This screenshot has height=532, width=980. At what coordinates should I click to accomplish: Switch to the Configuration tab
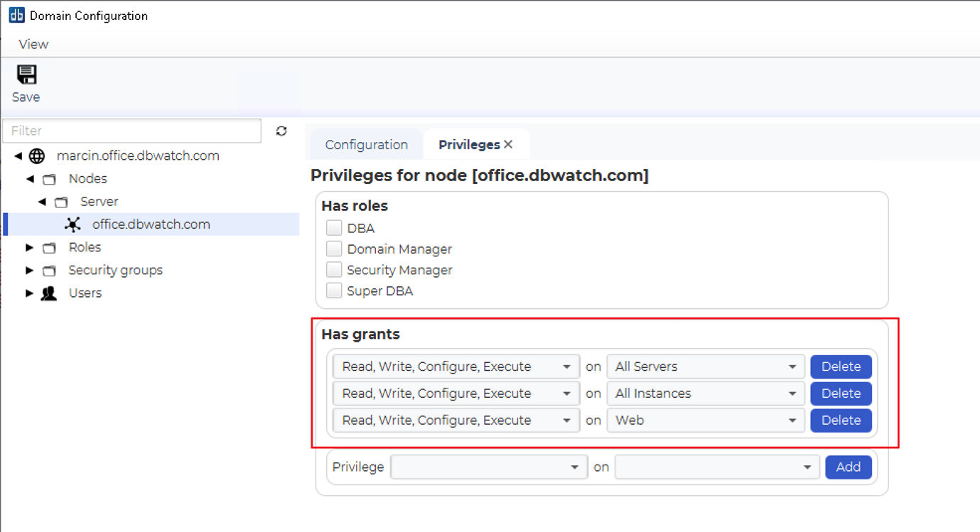click(366, 145)
